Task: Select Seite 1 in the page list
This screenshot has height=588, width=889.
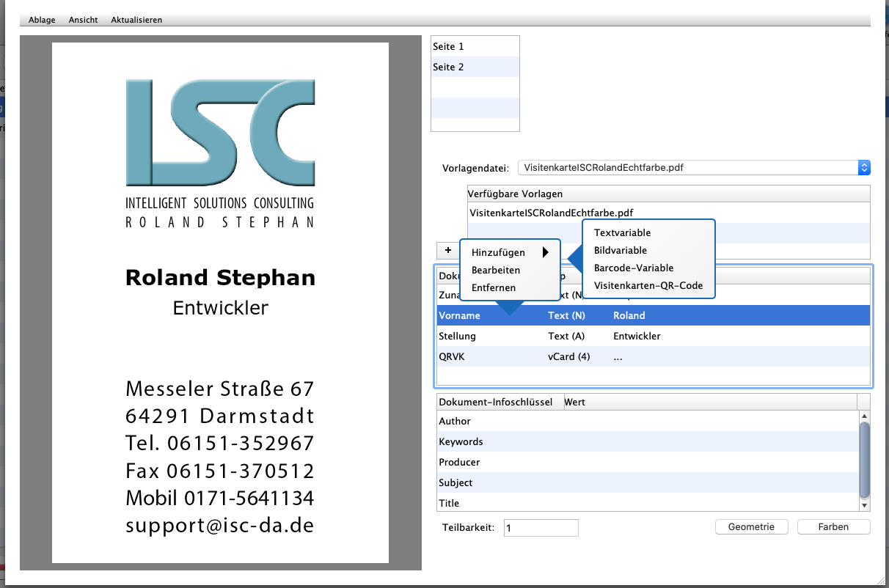Action: 475,46
